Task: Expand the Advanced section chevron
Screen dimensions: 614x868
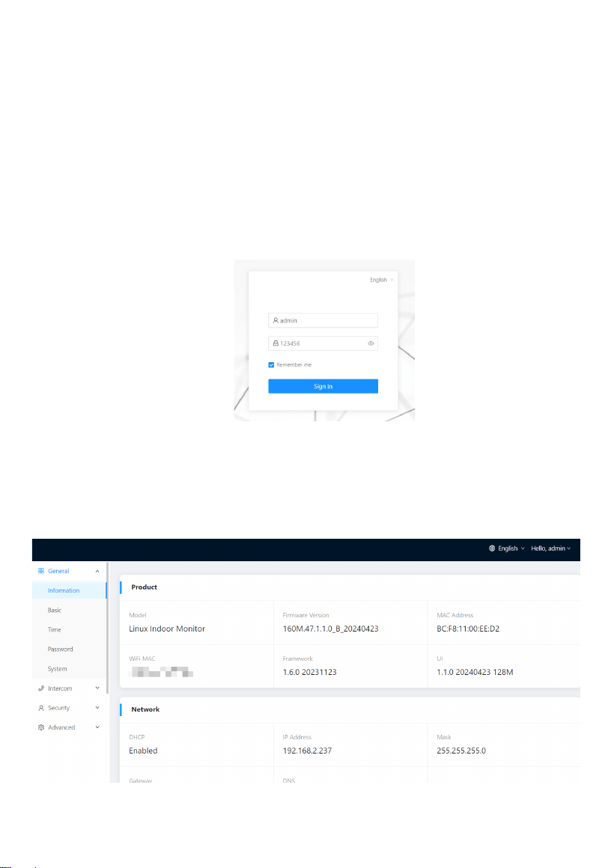Action: point(97,727)
